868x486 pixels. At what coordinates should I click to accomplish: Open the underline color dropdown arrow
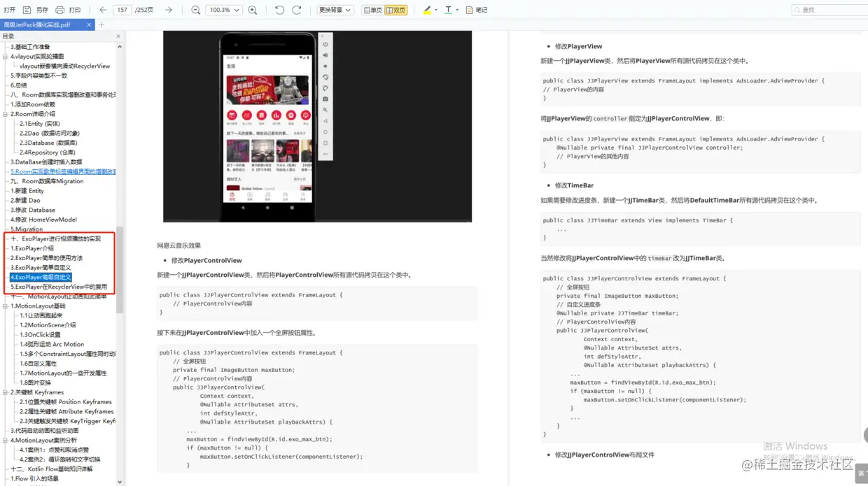[457, 10]
